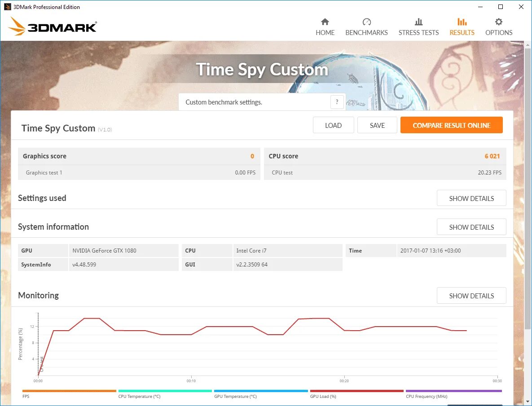Open the Stress Tests section
This screenshot has height=406, width=532.
[418, 27]
